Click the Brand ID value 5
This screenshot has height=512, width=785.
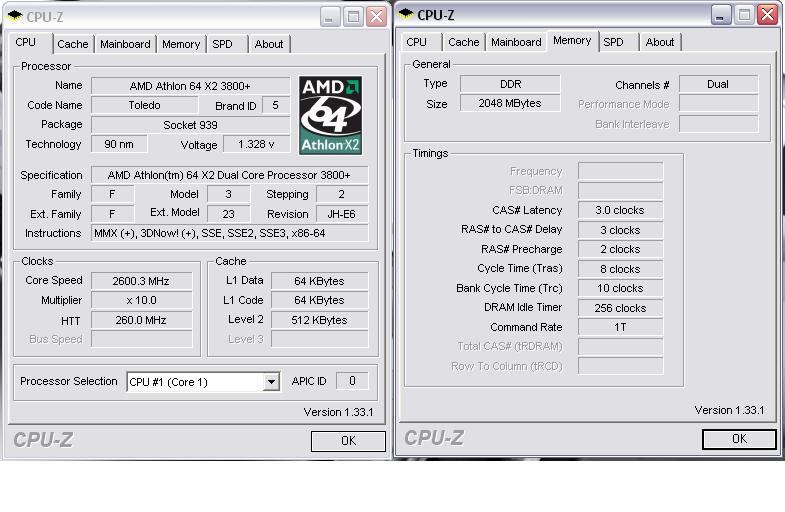click(276, 105)
